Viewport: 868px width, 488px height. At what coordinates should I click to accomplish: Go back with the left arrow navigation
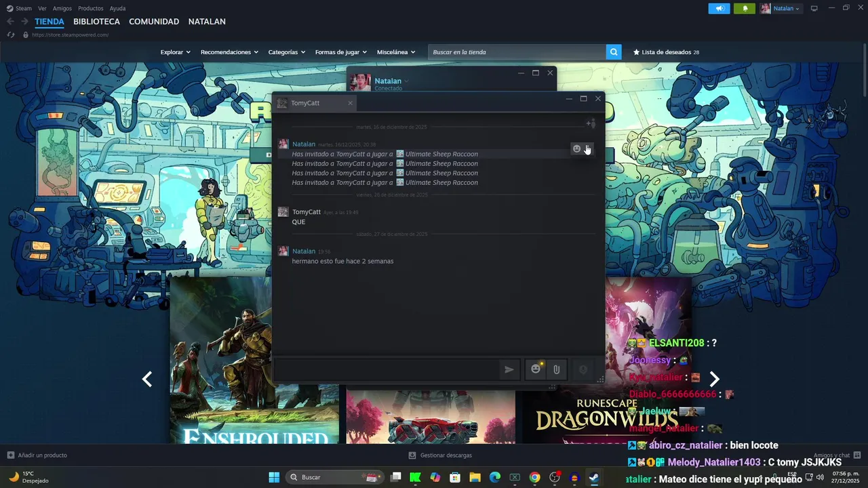[x=10, y=22]
